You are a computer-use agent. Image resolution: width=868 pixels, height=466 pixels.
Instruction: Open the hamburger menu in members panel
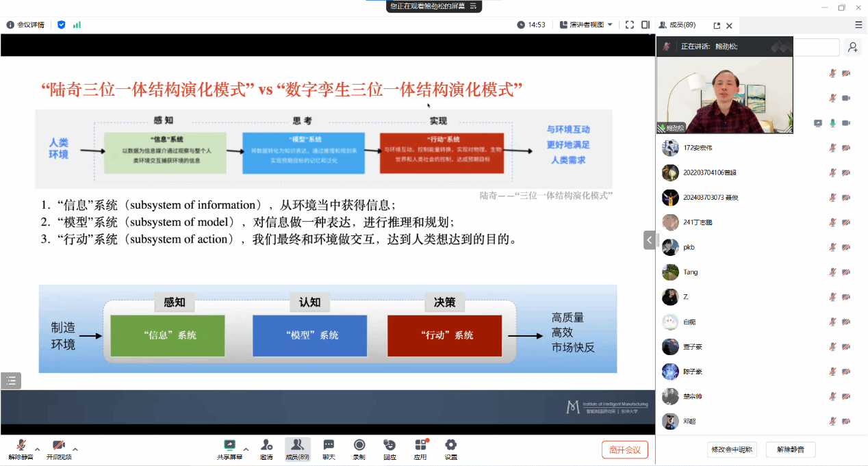[858, 25]
